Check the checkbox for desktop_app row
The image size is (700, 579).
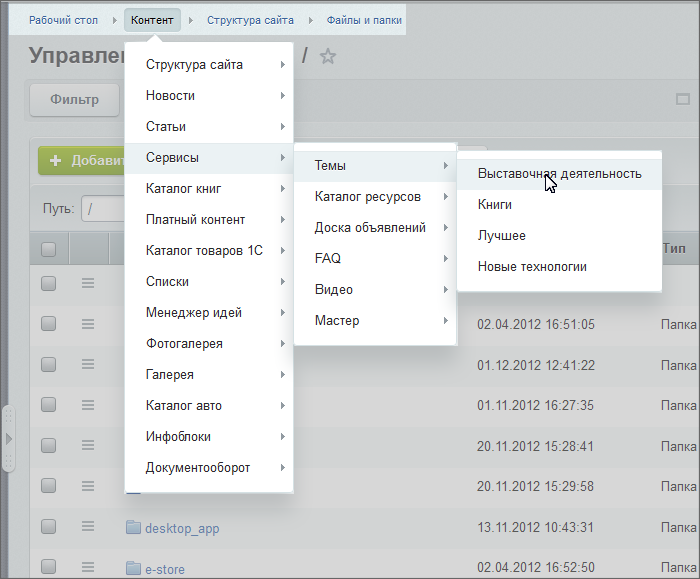coord(48,528)
